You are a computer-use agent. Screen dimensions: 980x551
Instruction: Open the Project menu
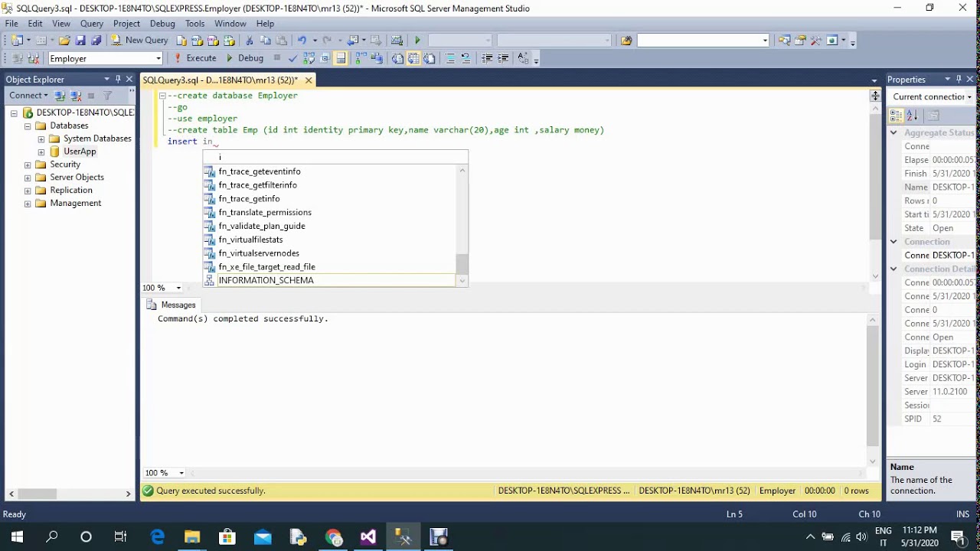coord(126,24)
